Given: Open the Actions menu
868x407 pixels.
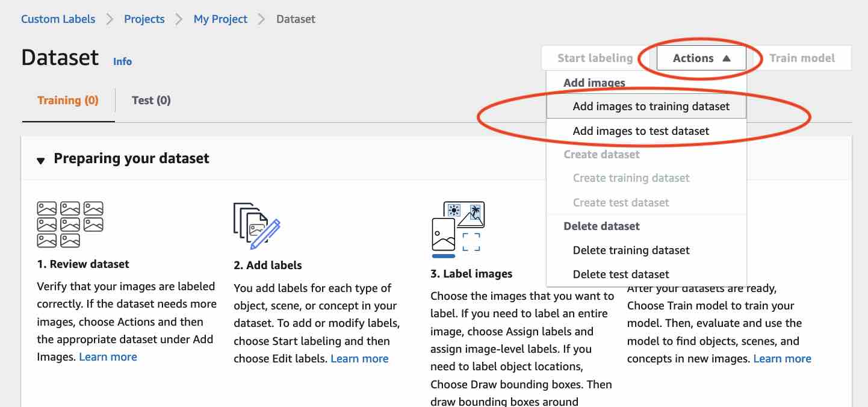Looking at the screenshot, I should coord(693,58).
